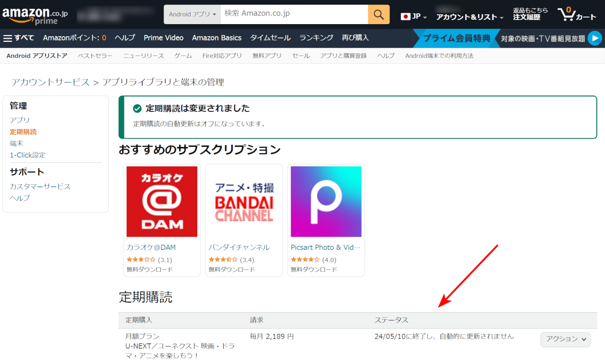Click the BANDAI CHANNEL app thumbnail
This screenshot has height=364, width=605.
(x=244, y=202)
